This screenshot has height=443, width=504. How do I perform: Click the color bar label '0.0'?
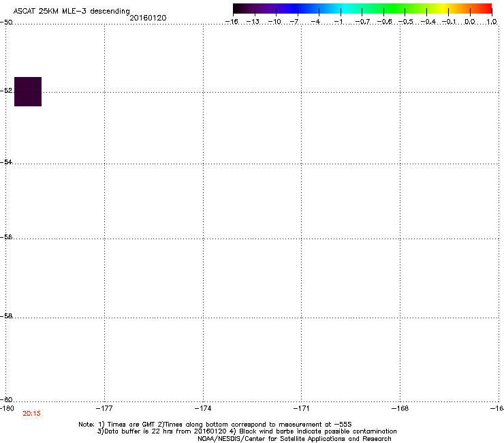470,22
